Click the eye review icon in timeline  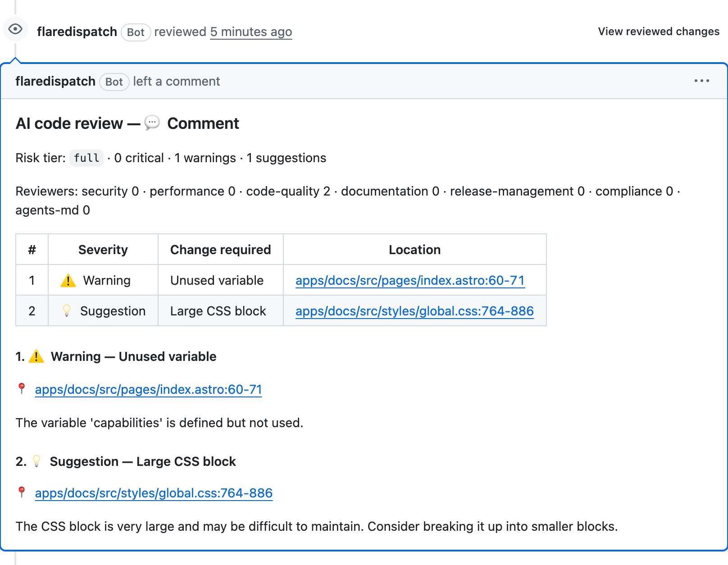coord(15,29)
